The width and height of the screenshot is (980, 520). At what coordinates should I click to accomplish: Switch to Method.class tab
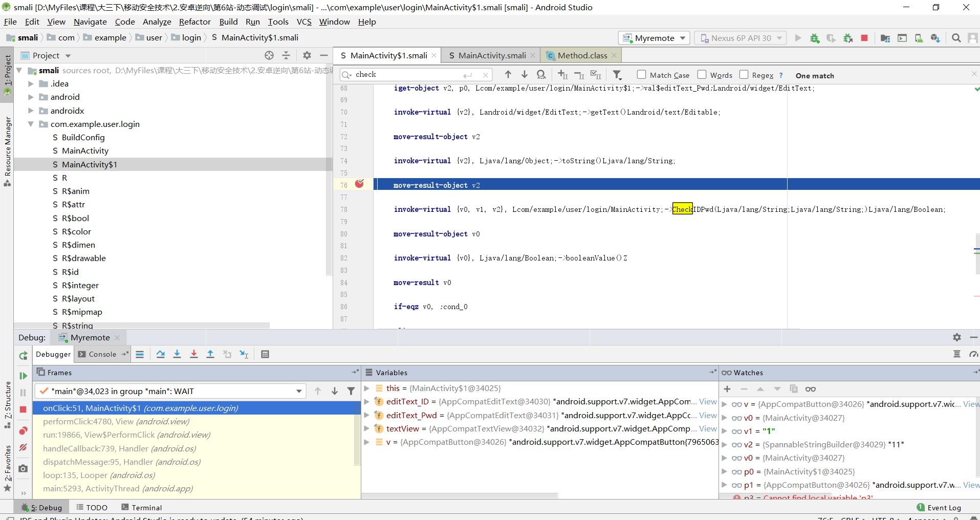(x=582, y=55)
